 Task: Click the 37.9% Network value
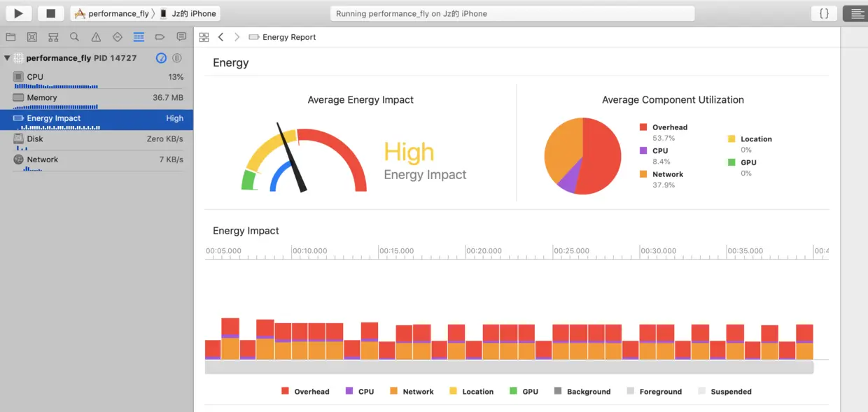click(x=663, y=185)
